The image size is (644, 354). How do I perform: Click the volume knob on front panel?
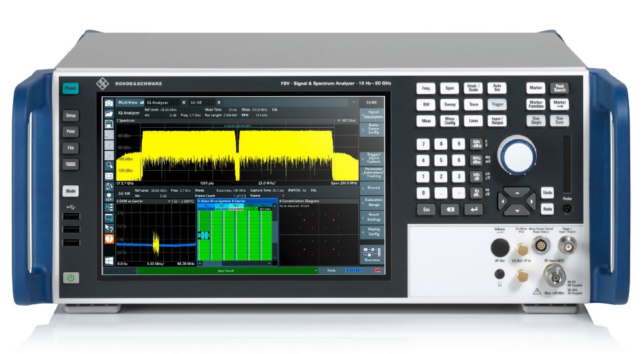[500, 247]
